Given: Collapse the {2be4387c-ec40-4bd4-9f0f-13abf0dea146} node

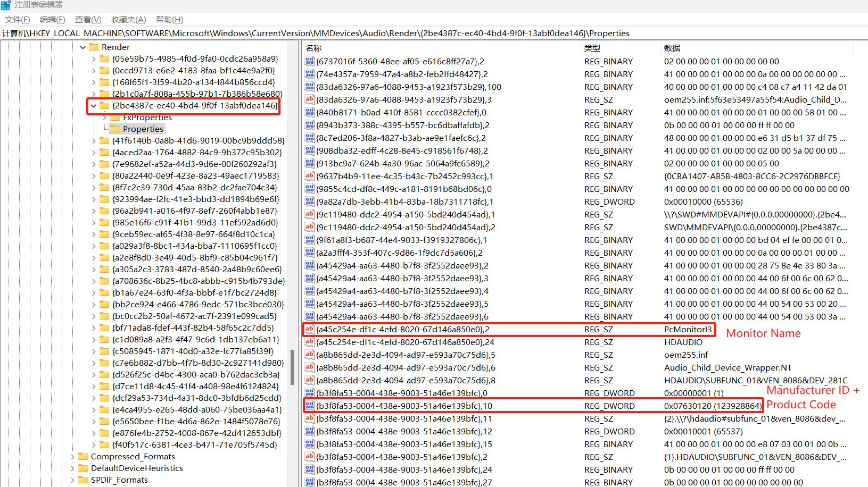Looking at the screenshot, I should click(94, 106).
